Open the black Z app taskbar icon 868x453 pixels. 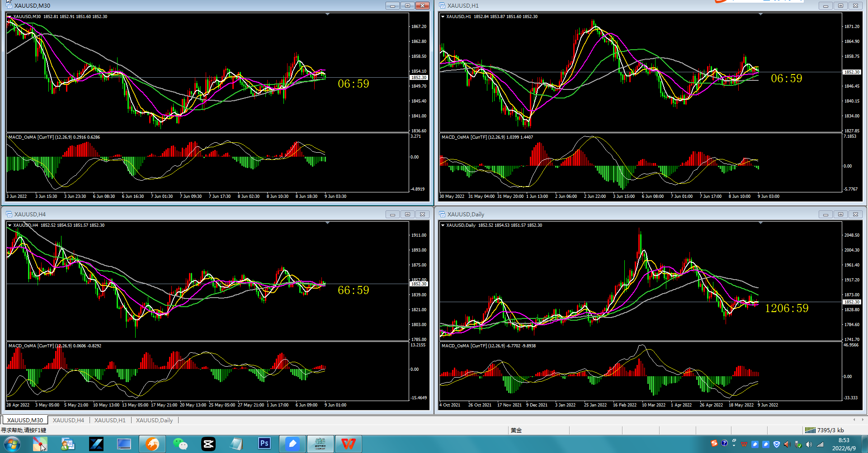96,444
